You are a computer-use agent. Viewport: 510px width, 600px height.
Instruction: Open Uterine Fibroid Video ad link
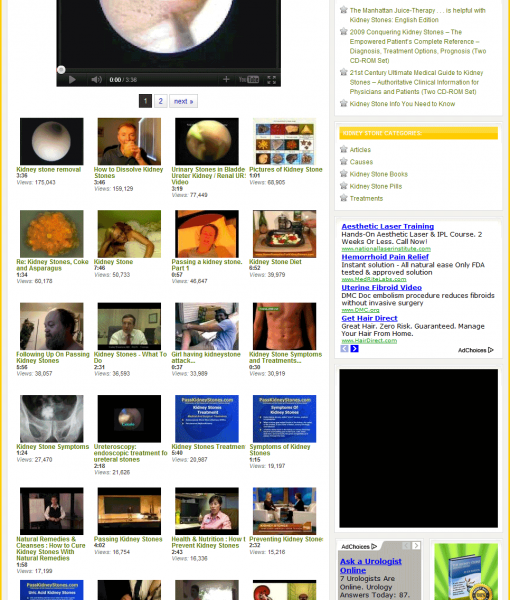(x=381, y=287)
